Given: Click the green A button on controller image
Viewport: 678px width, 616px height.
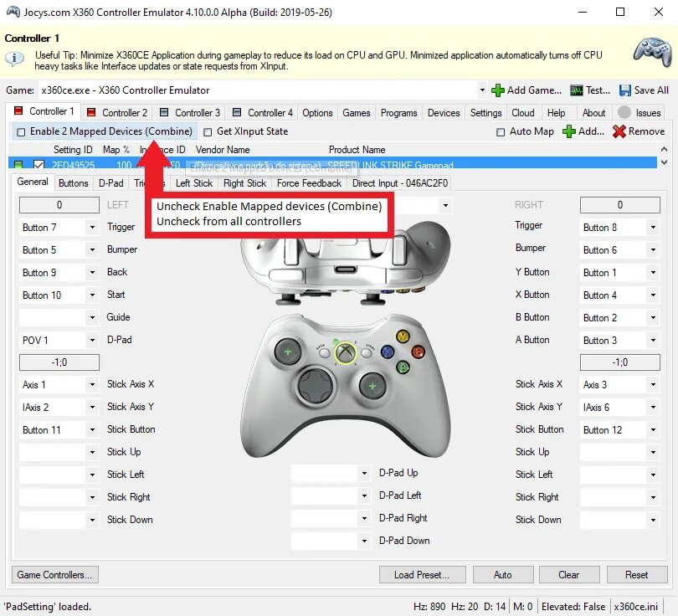Looking at the screenshot, I should pyautogui.click(x=403, y=367).
